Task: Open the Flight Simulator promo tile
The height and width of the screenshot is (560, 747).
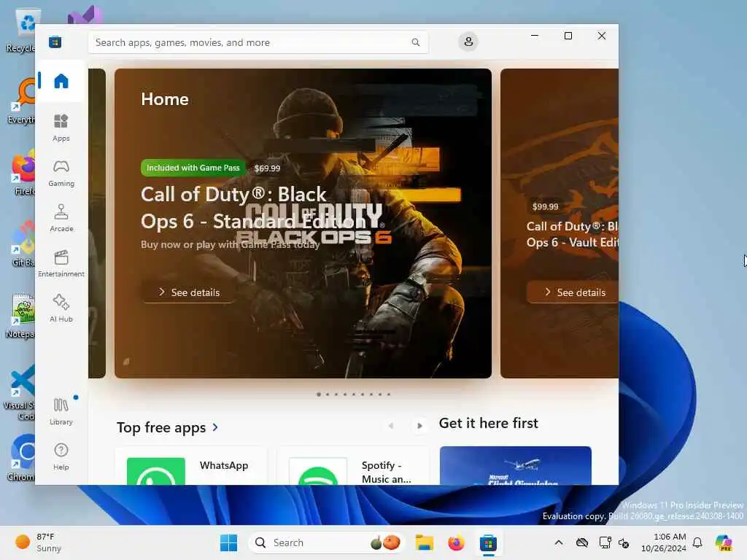Action: pyautogui.click(x=516, y=466)
